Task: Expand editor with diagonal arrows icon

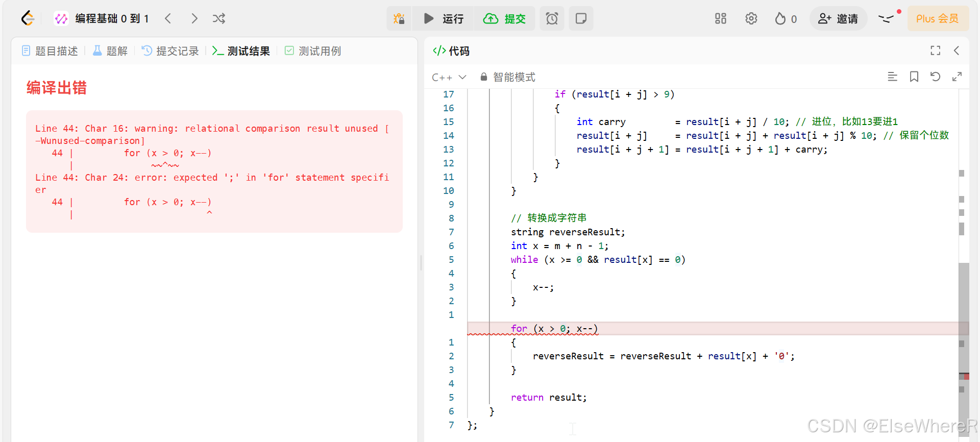Action: coord(957,77)
